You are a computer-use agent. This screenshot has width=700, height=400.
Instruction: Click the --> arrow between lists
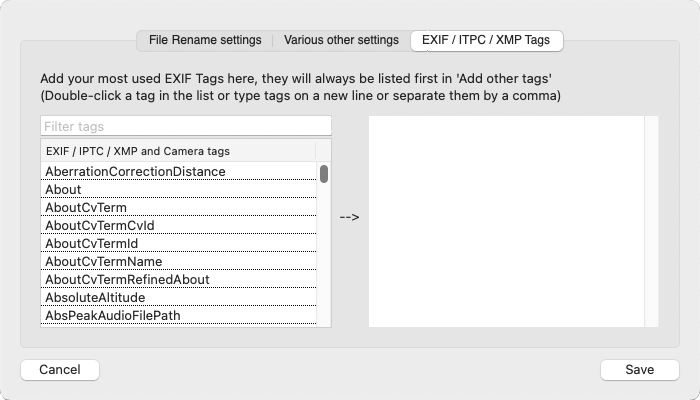point(349,217)
